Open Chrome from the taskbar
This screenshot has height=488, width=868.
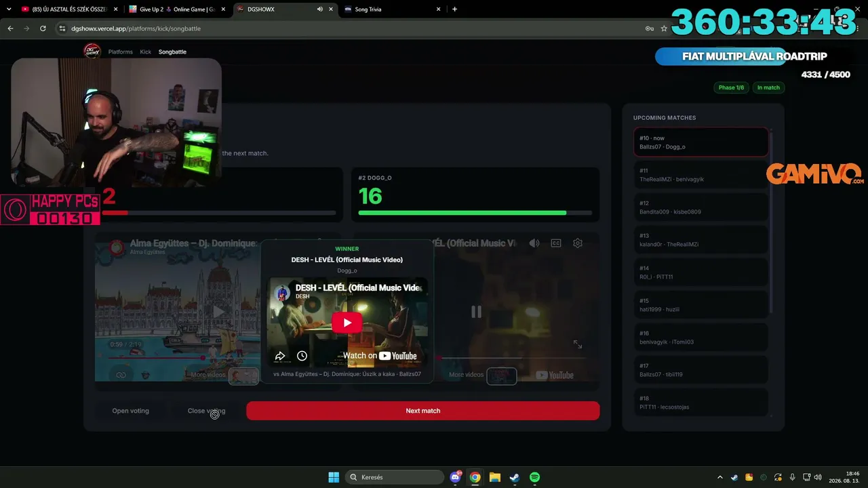click(x=475, y=477)
